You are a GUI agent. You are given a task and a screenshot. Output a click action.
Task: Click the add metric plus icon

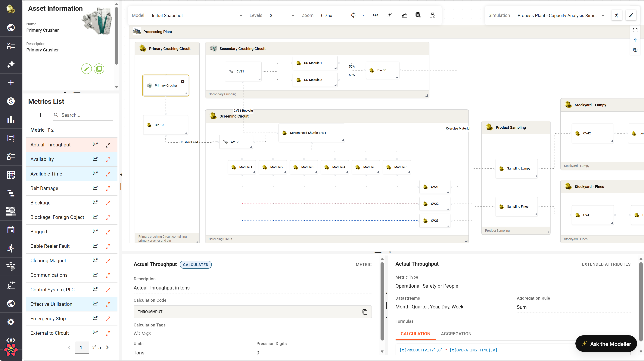(x=41, y=115)
